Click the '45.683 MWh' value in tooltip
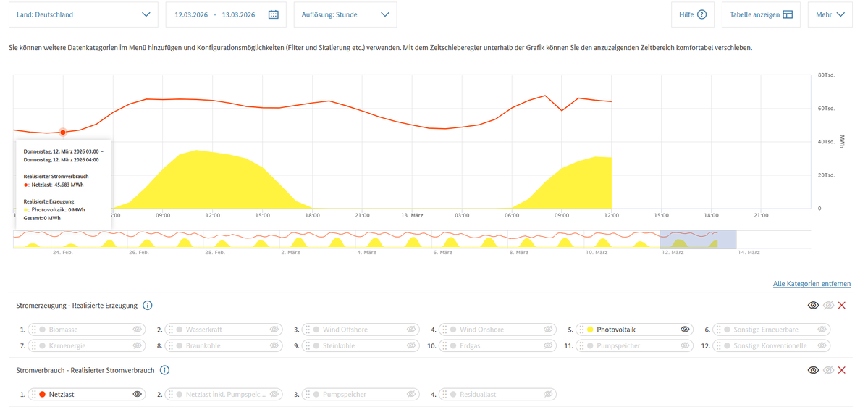Viewport: 868px width, 407px height. [69, 185]
